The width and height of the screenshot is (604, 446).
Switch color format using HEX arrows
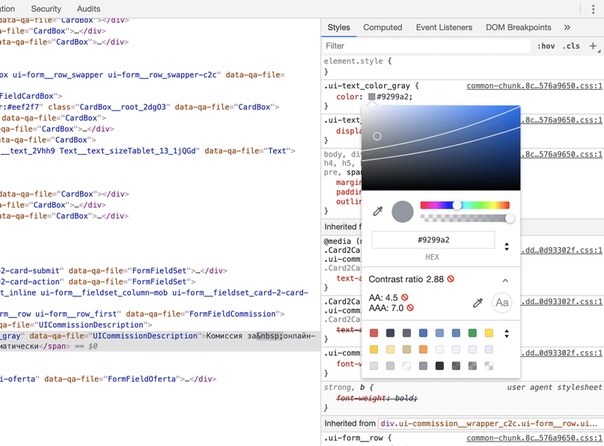point(506,246)
